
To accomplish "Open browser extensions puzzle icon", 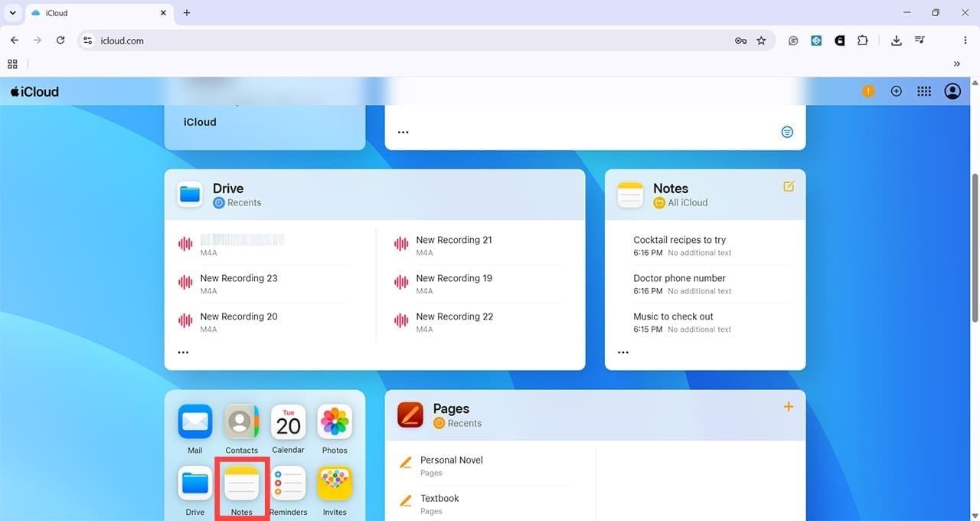I will pos(863,41).
